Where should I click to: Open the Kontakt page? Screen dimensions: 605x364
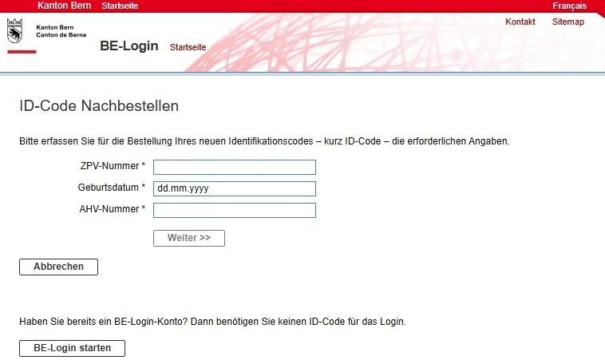tap(520, 22)
